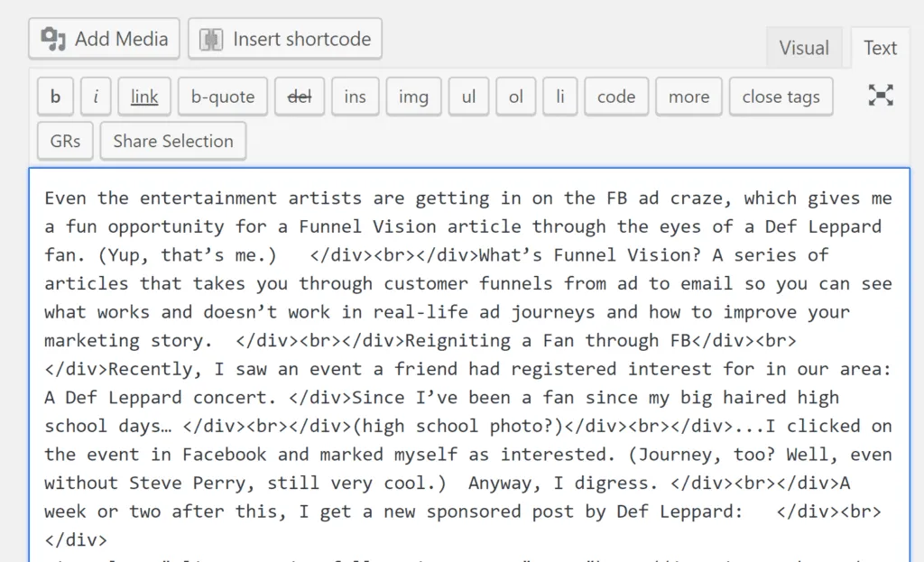Click the close tags button
Image resolution: width=924 pixels, height=562 pixels.
[x=781, y=96]
